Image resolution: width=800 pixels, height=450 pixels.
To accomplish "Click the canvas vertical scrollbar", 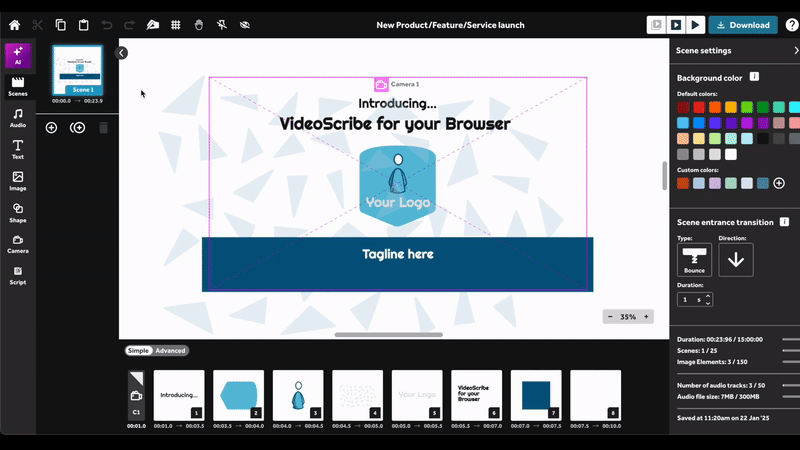I will point(664,176).
